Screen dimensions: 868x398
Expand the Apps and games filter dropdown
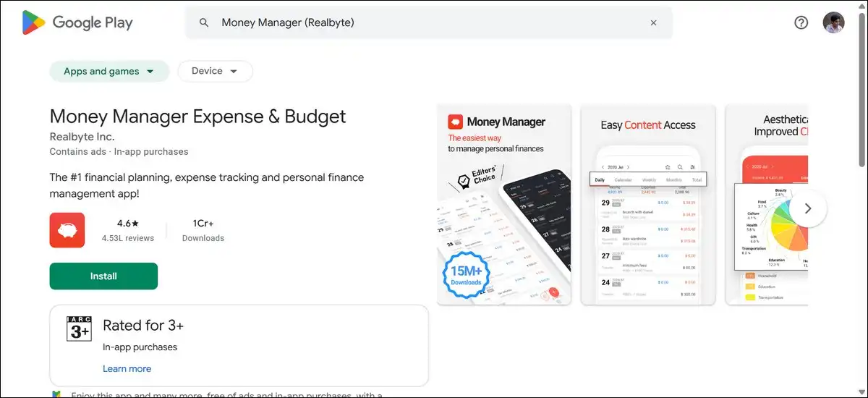pyautogui.click(x=109, y=71)
